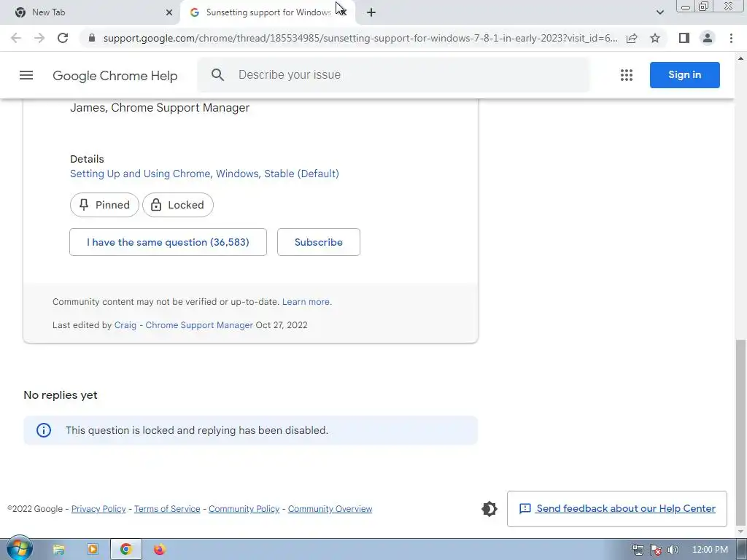Screen dimensions: 747x560
Task: Click the taskbar clock 12:00 PM
Action: coord(710,550)
